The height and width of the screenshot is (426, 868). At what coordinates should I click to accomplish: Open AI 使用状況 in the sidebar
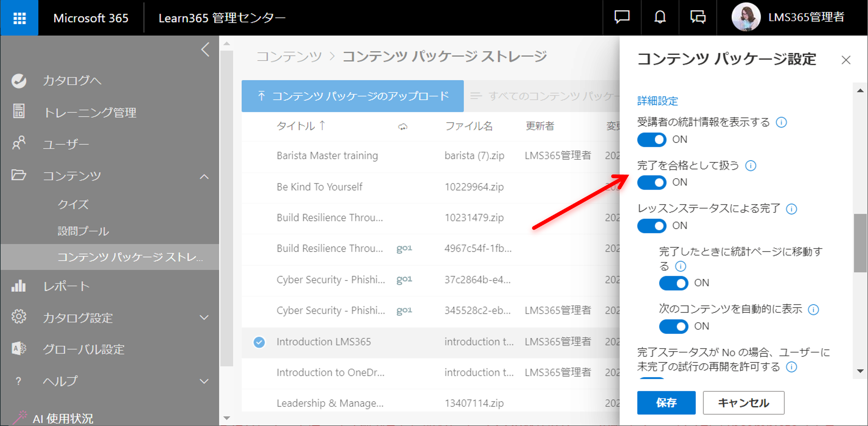63,419
